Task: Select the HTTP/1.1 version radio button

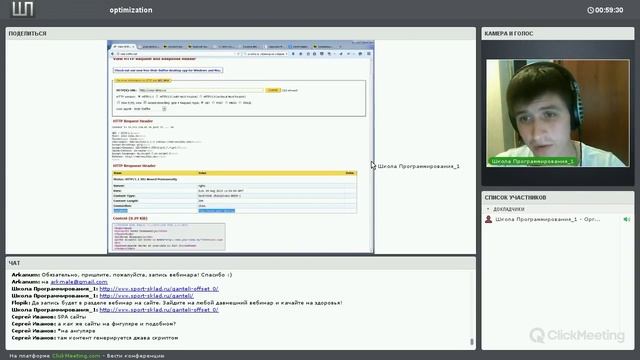Action: (139, 97)
